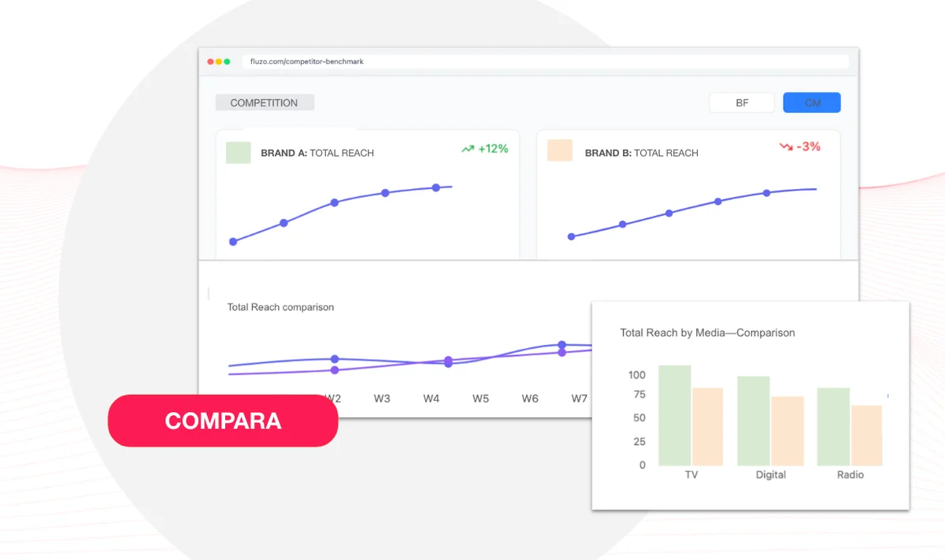Click the red COMPARA button
Screen dimensions: 945x560
223,421
